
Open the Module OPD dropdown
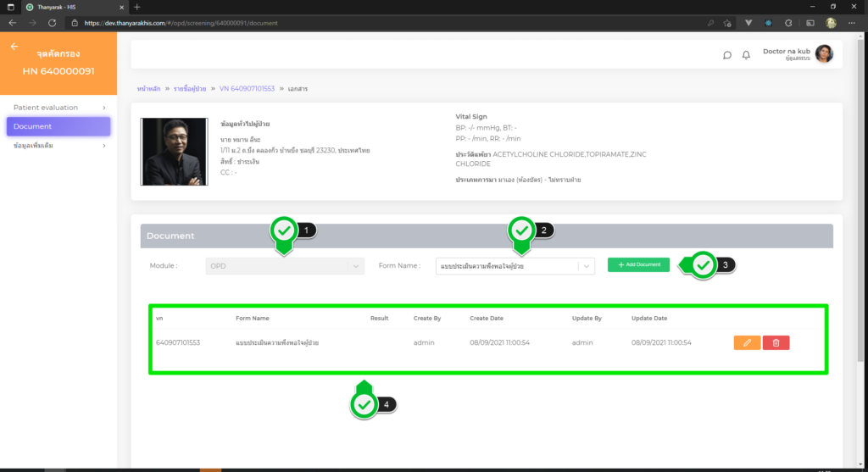click(x=285, y=266)
